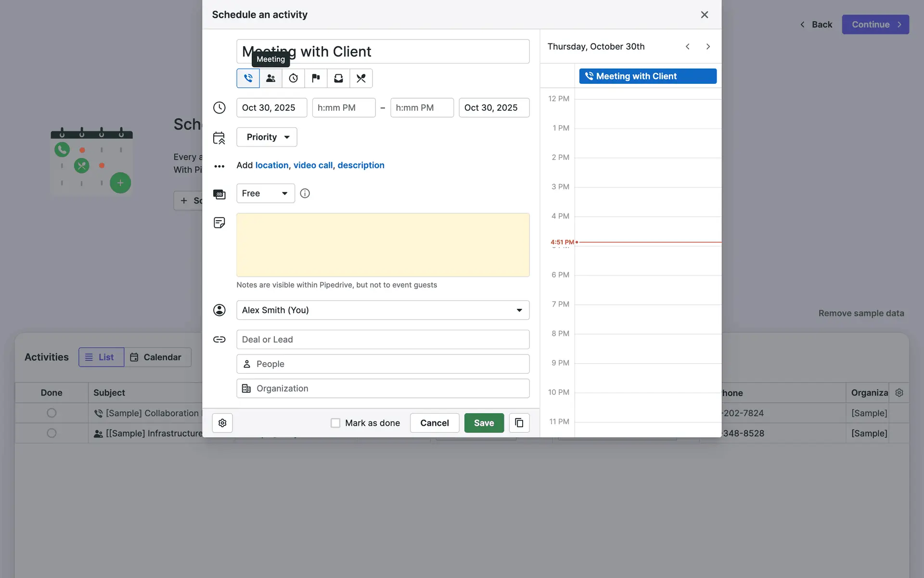Mark the Sample Infrastructure activity as done
This screenshot has height=578, width=924.
point(51,433)
